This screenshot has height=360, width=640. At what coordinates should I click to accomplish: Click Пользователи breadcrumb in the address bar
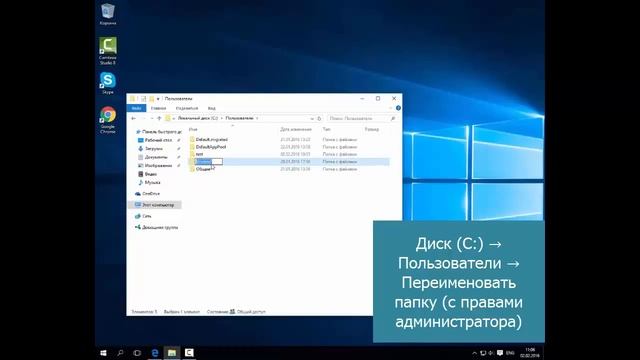[x=239, y=118]
